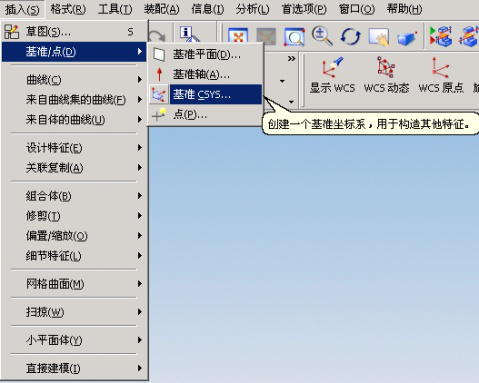Viewport: 479px width, 383px height.
Task: Choose 基准平面(D)... datum plane
Action: tap(205, 54)
